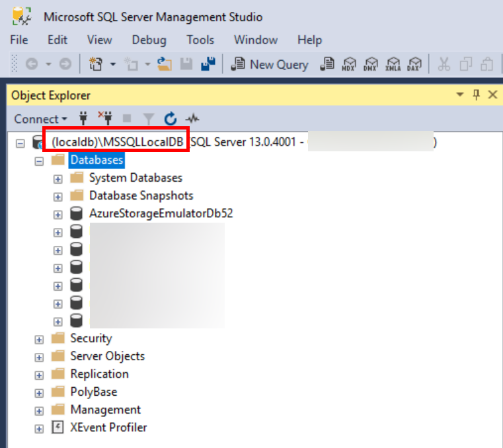Open the navigate back history dropdown
The height and width of the screenshot is (448, 503).
click(x=48, y=64)
